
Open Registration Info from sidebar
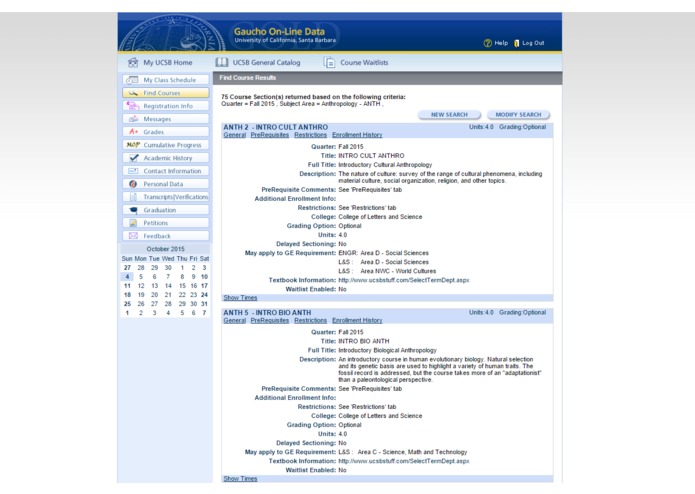(166, 106)
